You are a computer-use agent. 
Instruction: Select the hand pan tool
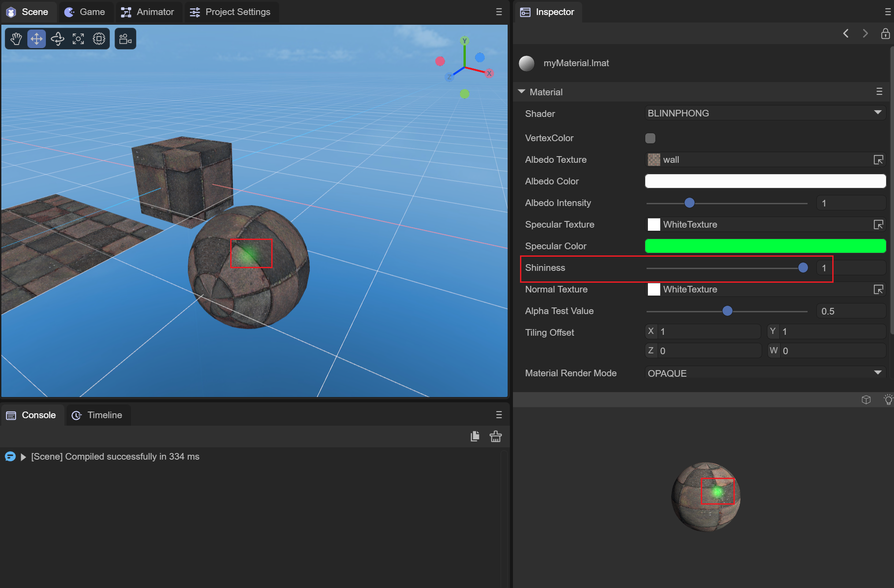(x=16, y=39)
